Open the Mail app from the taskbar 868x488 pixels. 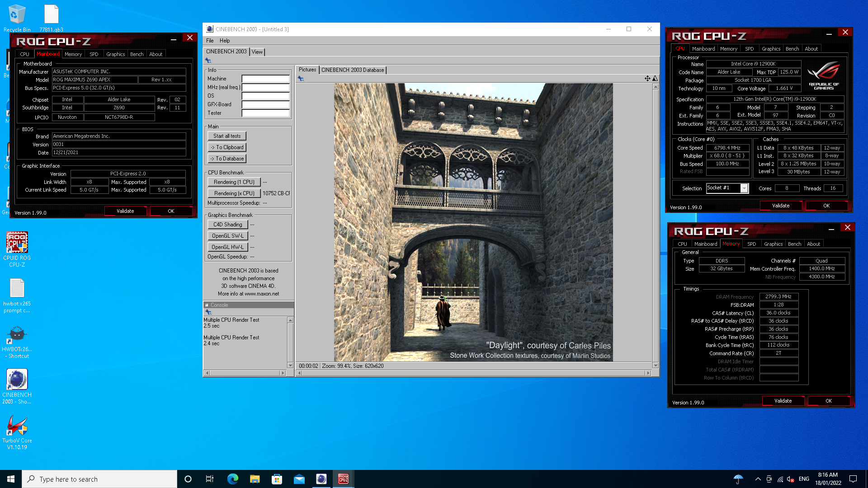click(299, 479)
